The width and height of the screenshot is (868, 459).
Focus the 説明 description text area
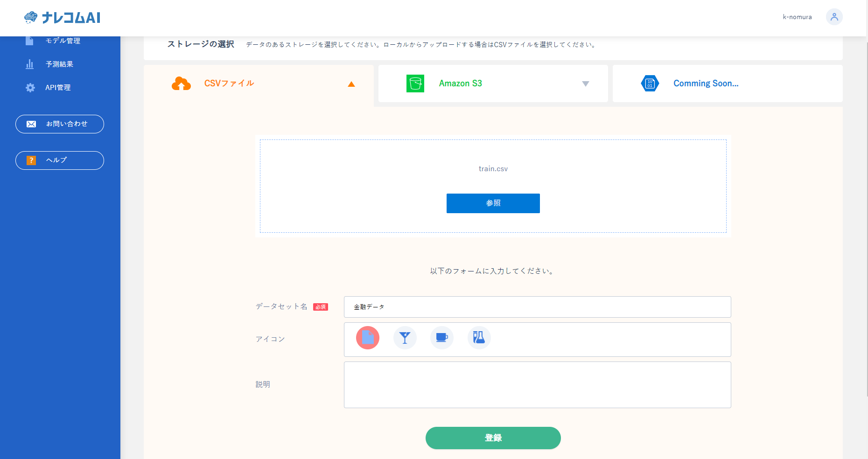[x=538, y=385]
